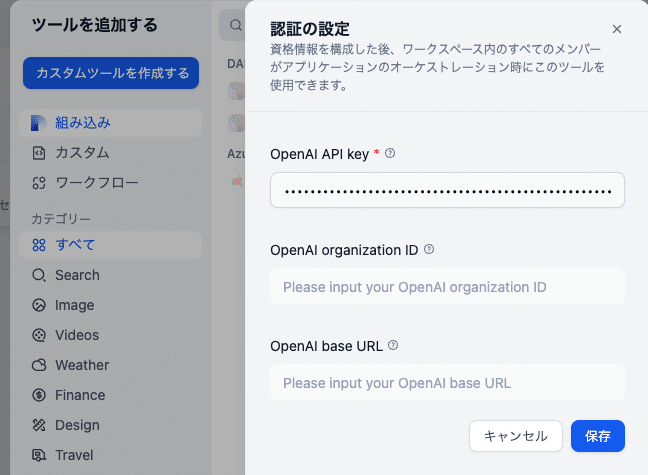
Task: Select the Image category
Action: click(110, 305)
